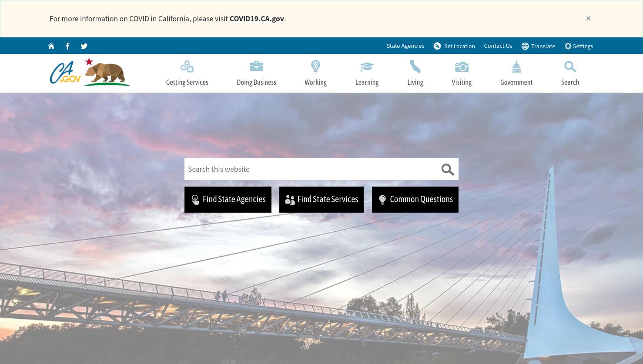The height and width of the screenshot is (364, 643).
Task: Click the home icon in the utility bar
Action: pyautogui.click(x=51, y=46)
